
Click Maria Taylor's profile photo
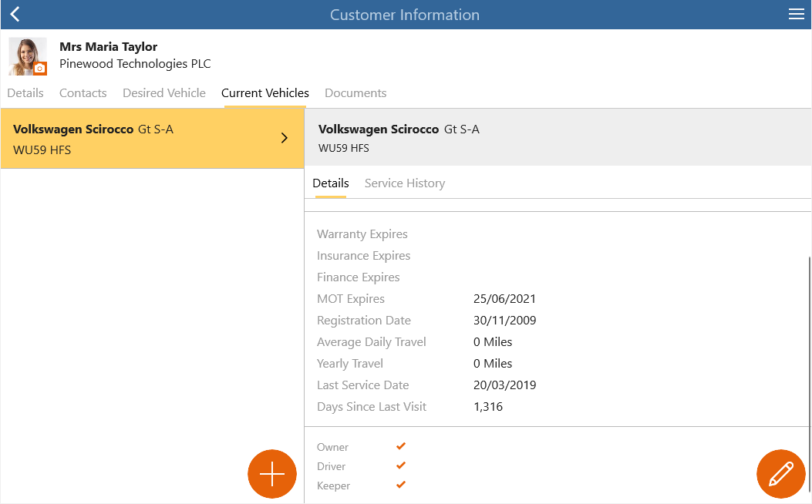coord(28,56)
